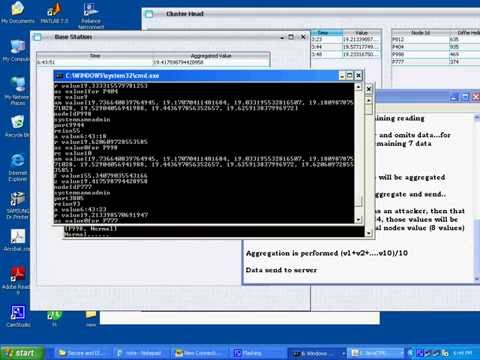Close the Base Station window
Image resolution: width=480 pixels, height=360 pixels.
(x=303, y=37)
